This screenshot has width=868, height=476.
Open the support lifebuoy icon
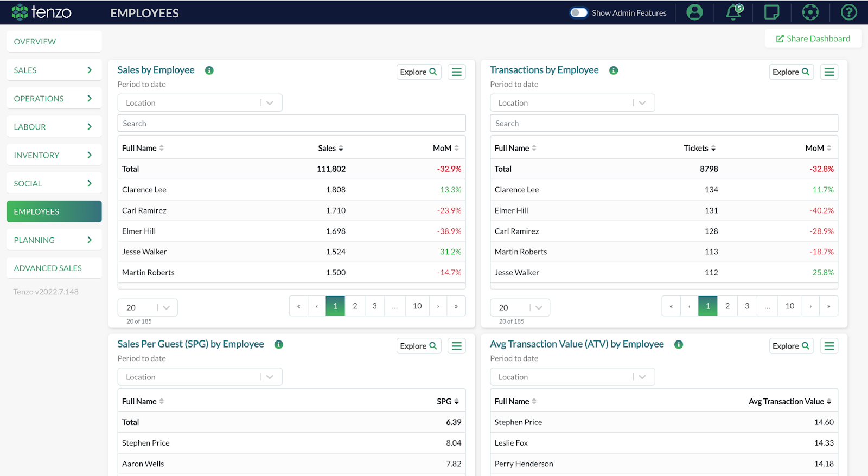810,12
